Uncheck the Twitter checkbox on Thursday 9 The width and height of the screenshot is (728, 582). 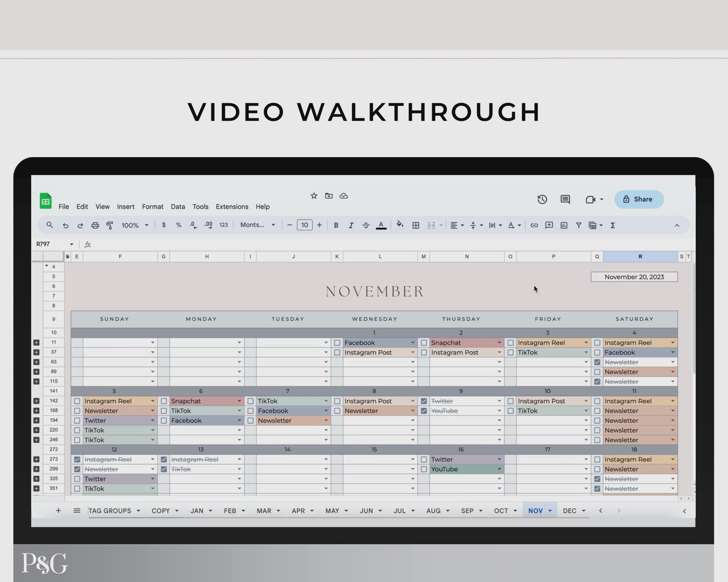click(424, 401)
